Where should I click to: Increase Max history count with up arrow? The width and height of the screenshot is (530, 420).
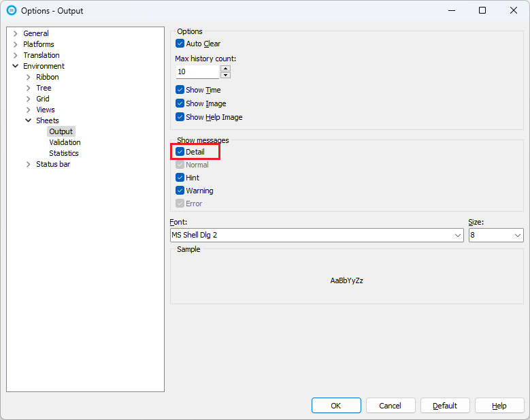point(225,68)
